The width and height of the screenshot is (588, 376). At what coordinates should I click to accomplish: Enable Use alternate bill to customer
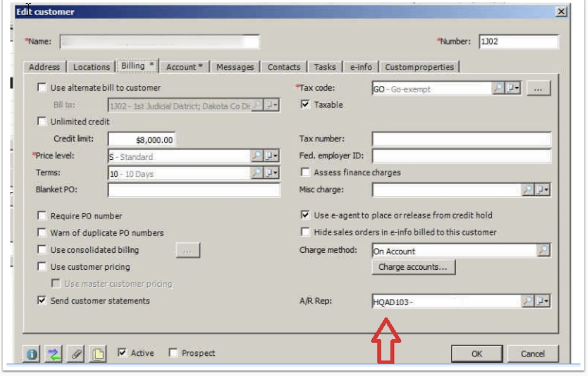point(41,88)
